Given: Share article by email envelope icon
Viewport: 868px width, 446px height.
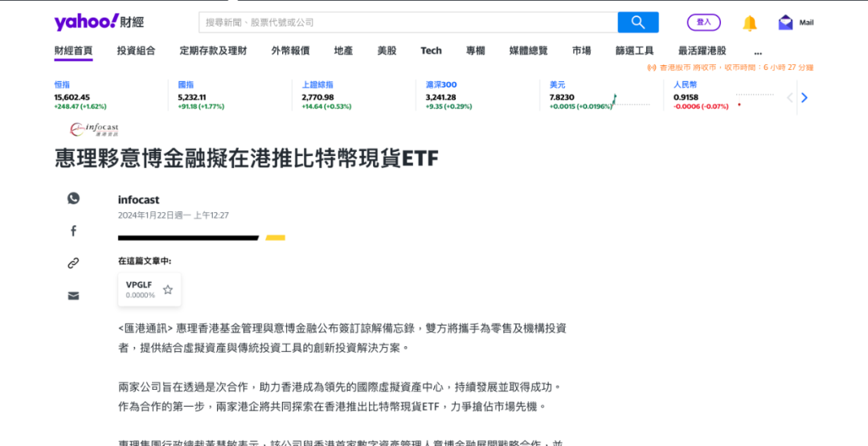Looking at the screenshot, I should coord(74,296).
